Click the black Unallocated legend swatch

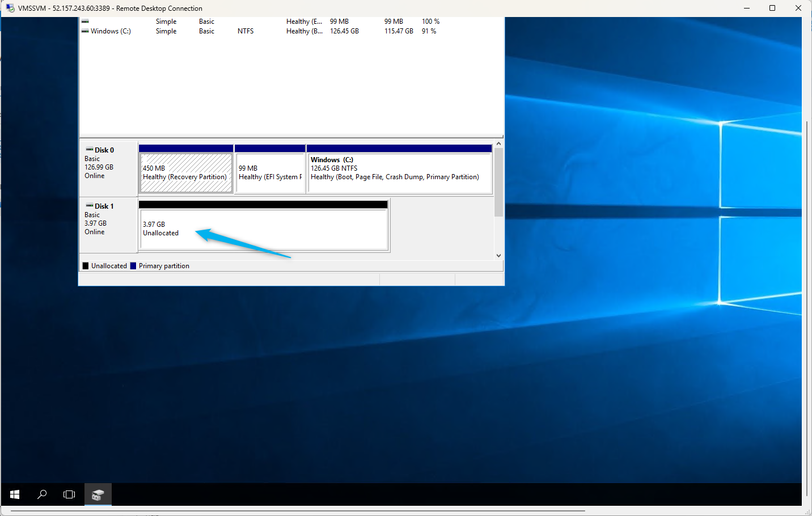86,266
